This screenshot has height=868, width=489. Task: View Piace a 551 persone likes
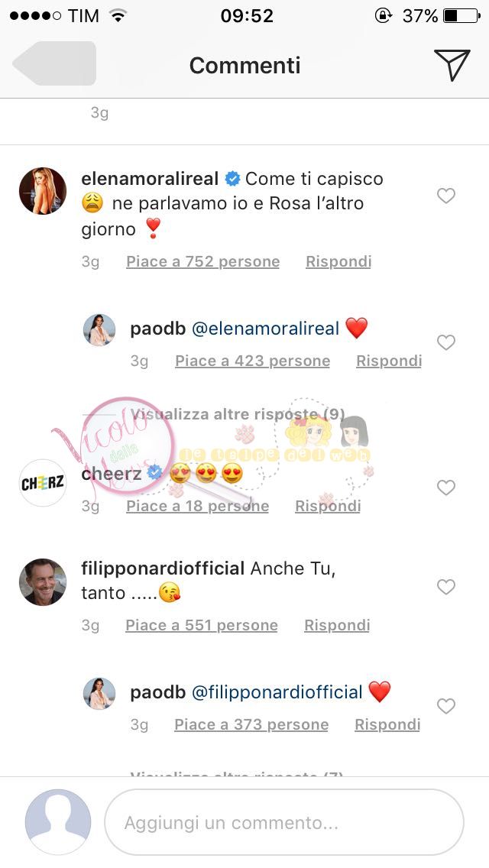point(202,625)
